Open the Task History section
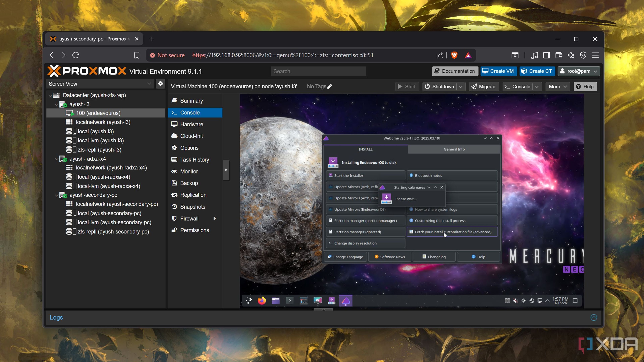644x362 pixels. tap(195, 160)
